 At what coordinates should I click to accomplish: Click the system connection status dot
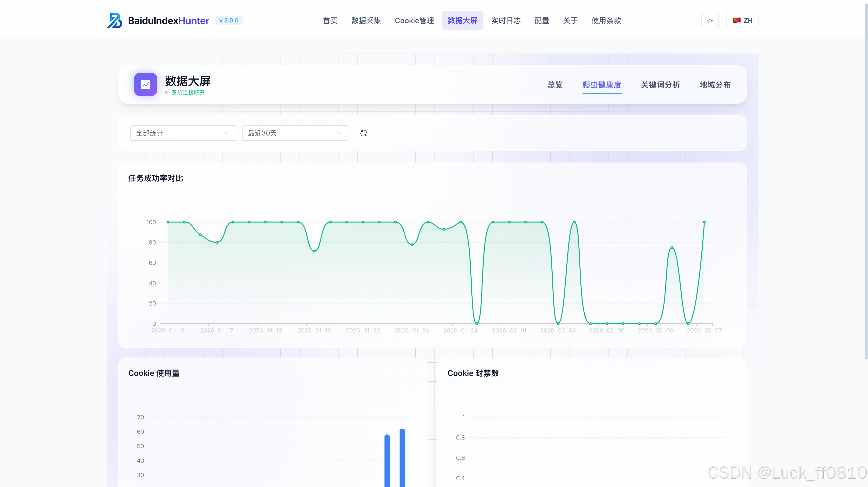(166, 93)
